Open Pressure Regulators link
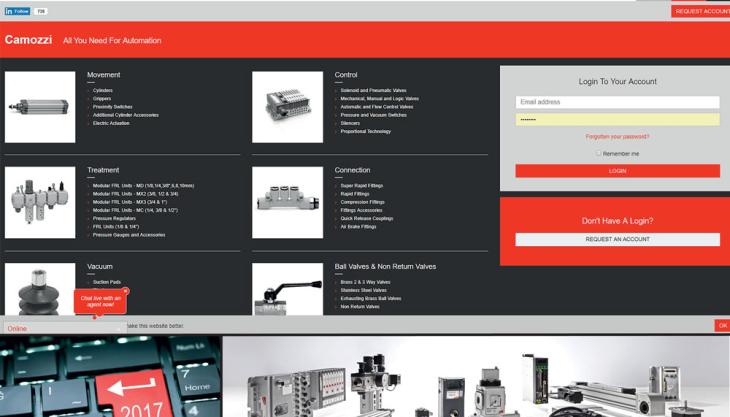 tap(114, 218)
